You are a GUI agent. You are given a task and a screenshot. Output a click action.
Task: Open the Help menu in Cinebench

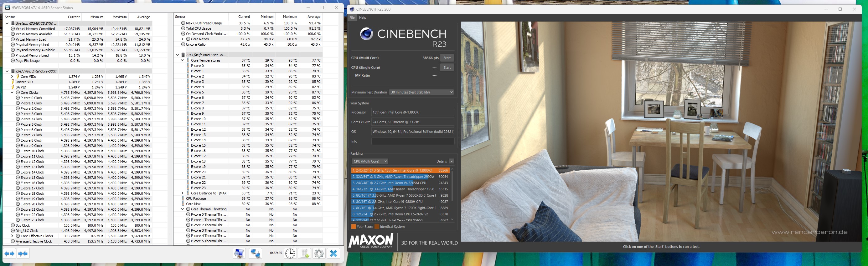click(x=363, y=18)
